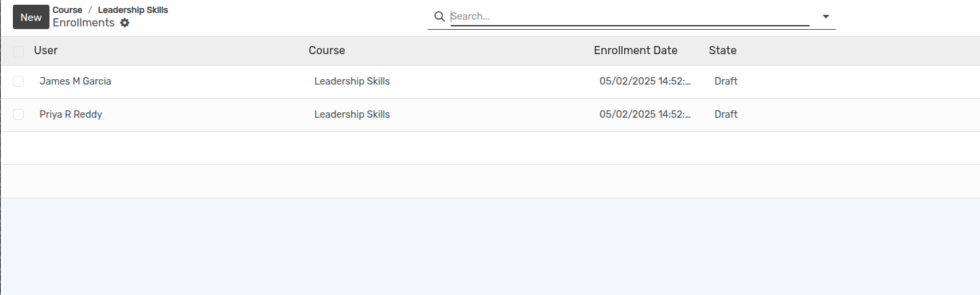Viewport: 980px width, 295px height.
Task: Sort by the State column header
Action: pyautogui.click(x=722, y=50)
